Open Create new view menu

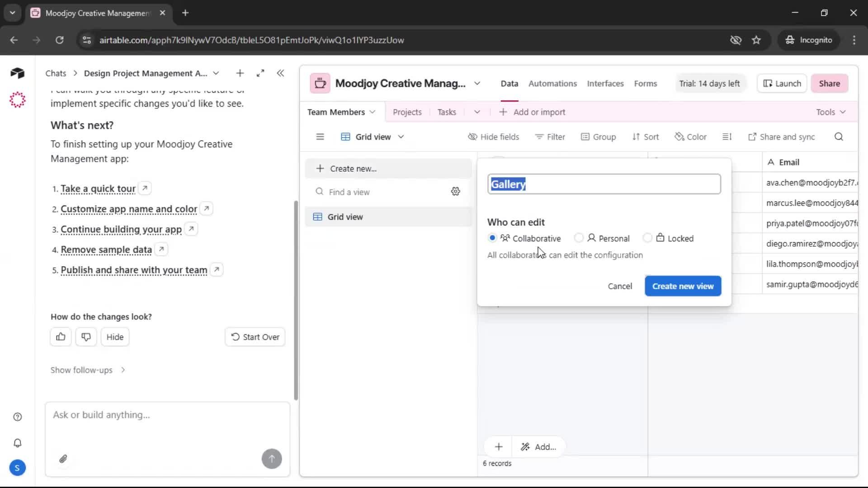tap(388, 169)
